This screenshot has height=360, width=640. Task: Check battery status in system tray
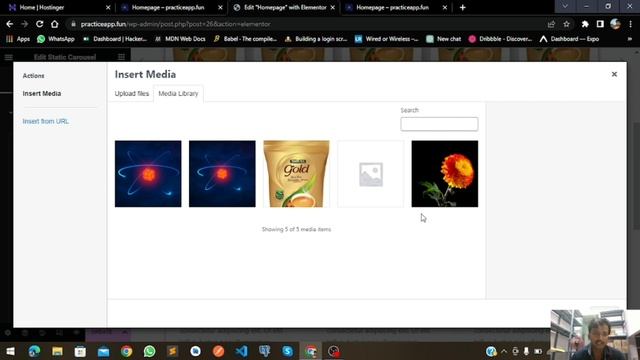click(538, 351)
